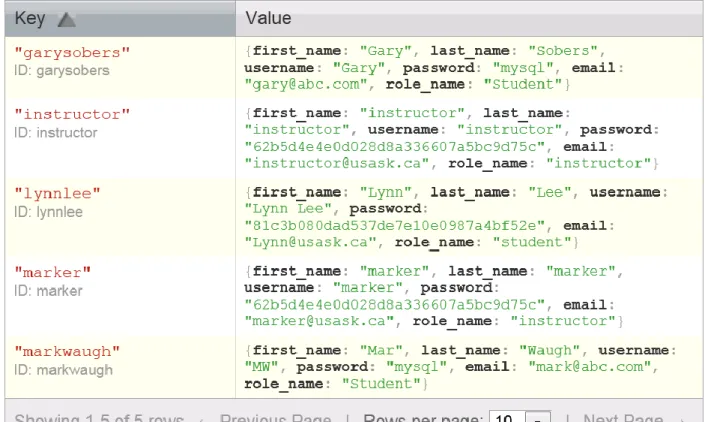The image size is (705, 422).
Task: Sort rows by the Key column header
Action: point(120,18)
